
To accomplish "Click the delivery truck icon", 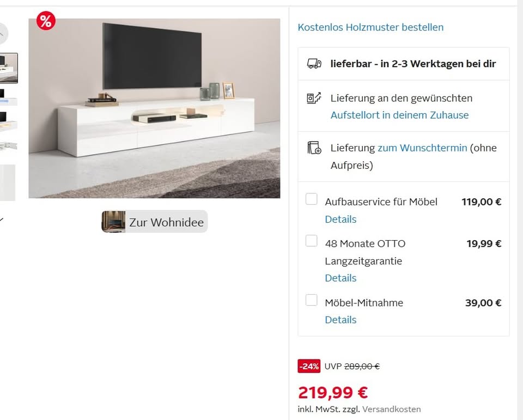I will click(314, 64).
